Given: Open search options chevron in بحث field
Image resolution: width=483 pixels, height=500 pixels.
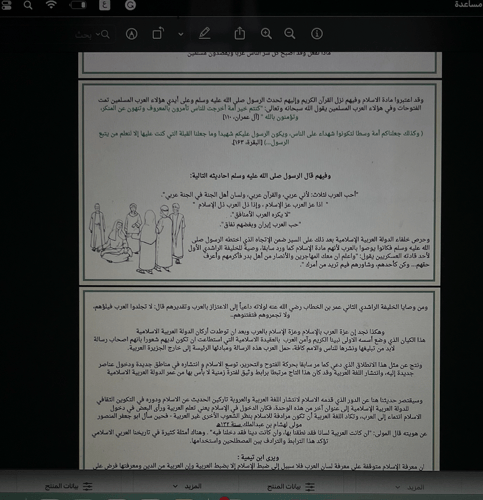Looking at the screenshot, I should [98, 34].
